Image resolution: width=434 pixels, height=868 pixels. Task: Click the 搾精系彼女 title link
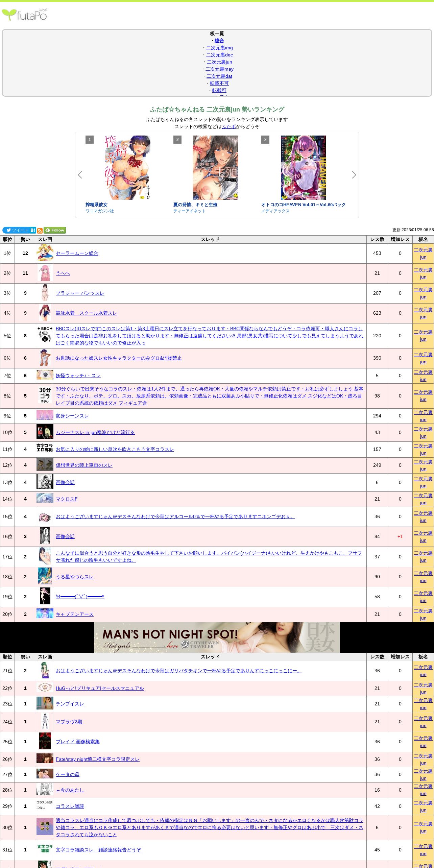coord(96,204)
